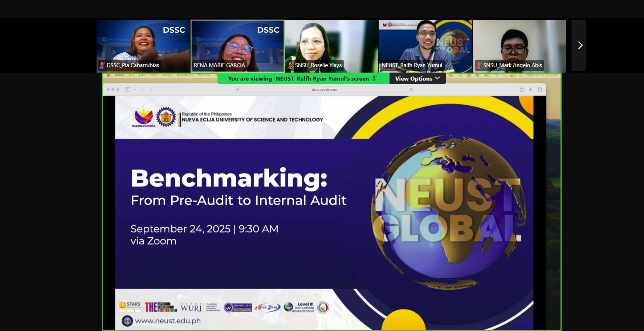The image size is (644, 331).
Task: Show next page of participant videos
Action: (579, 45)
